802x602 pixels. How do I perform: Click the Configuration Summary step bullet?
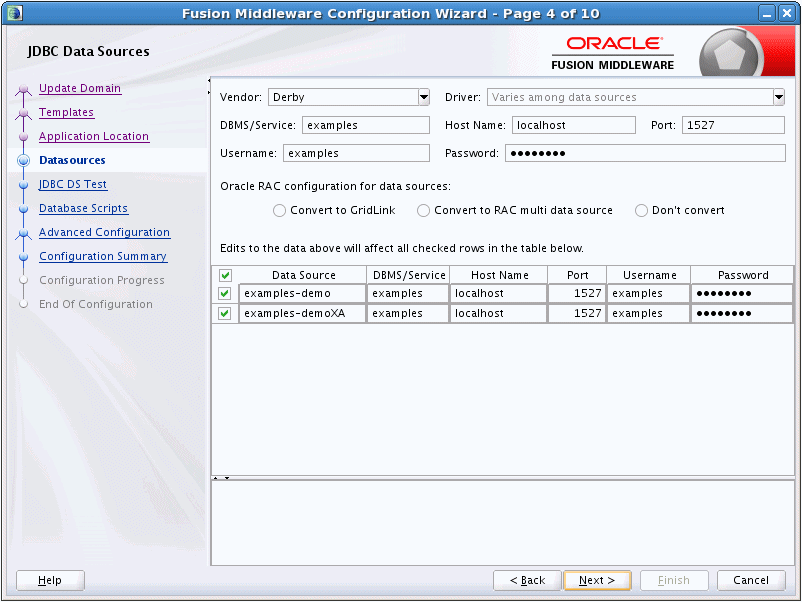click(x=23, y=257)
